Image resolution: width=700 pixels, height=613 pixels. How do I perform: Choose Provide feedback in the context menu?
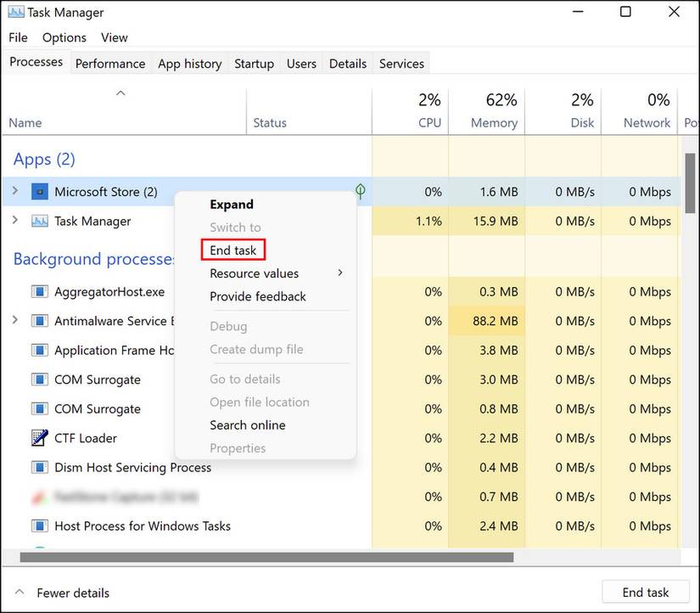257,296
